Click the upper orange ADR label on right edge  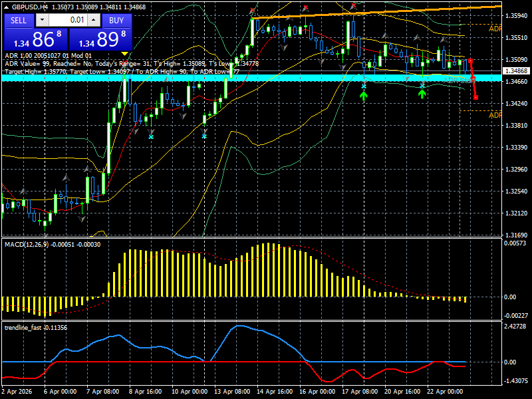point(495,29)
